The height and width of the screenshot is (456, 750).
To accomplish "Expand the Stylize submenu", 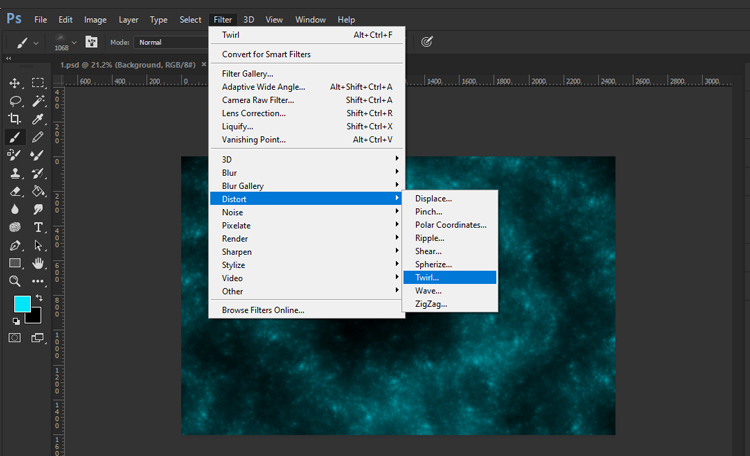I will tap(306, 265).
